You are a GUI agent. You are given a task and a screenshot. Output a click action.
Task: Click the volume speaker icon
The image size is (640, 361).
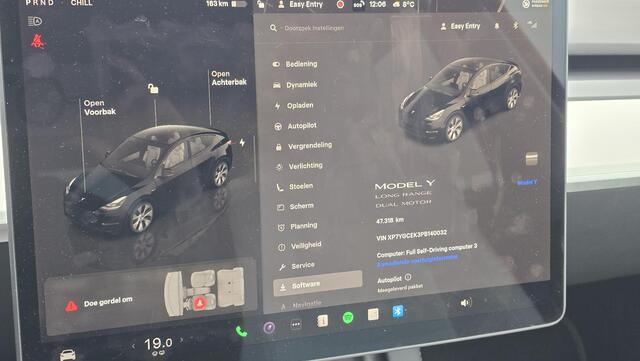(x=466, y=303)
